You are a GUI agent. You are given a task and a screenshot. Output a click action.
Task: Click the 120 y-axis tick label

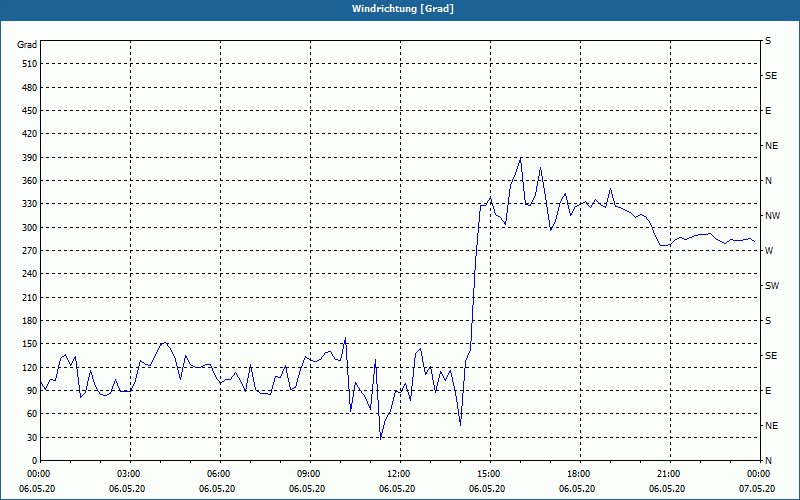30,367
